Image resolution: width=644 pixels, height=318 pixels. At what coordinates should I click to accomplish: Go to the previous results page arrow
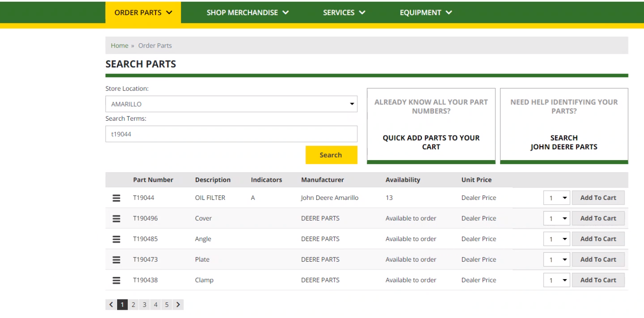111,304
